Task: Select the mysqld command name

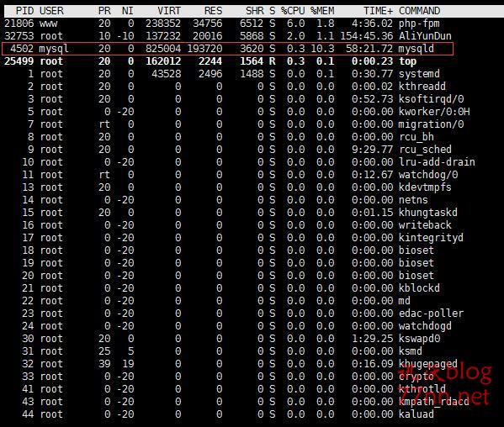Action: (416, 49)
